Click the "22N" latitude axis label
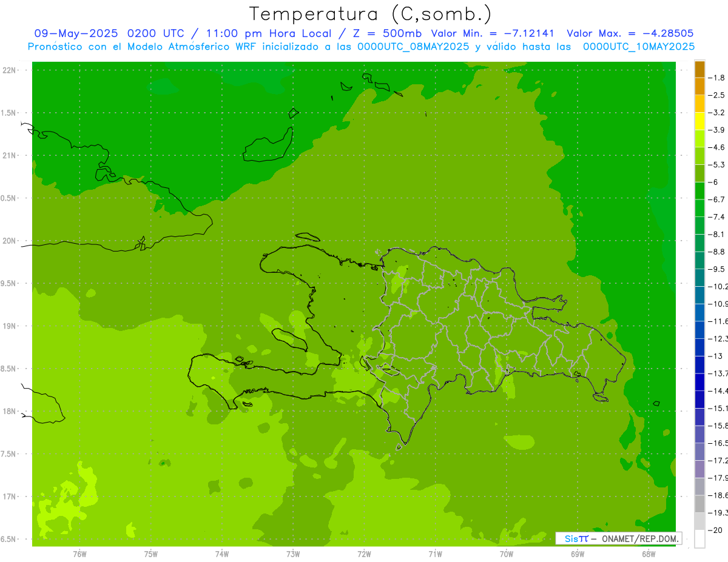Image resolution: width=728 pixels, height=562 pixels. click(9, 70)
